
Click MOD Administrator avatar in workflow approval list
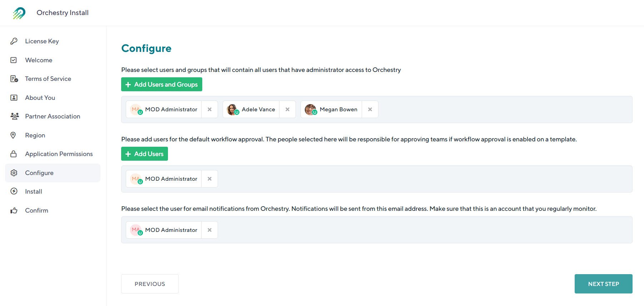pos(135,179)
